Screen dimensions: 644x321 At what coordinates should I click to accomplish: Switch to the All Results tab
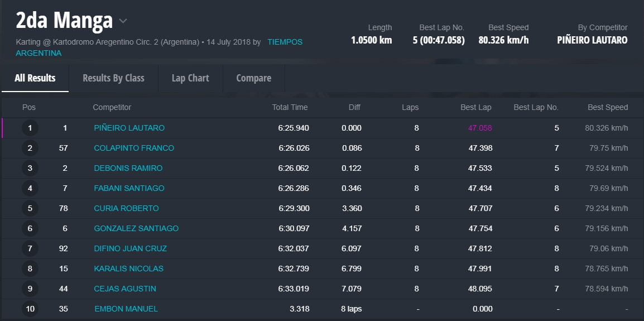[35, 78]
